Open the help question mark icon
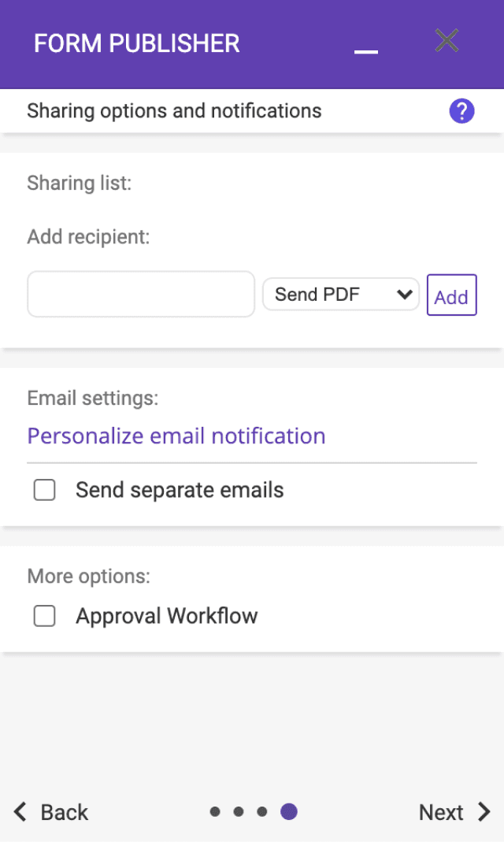 coord(461,112)
